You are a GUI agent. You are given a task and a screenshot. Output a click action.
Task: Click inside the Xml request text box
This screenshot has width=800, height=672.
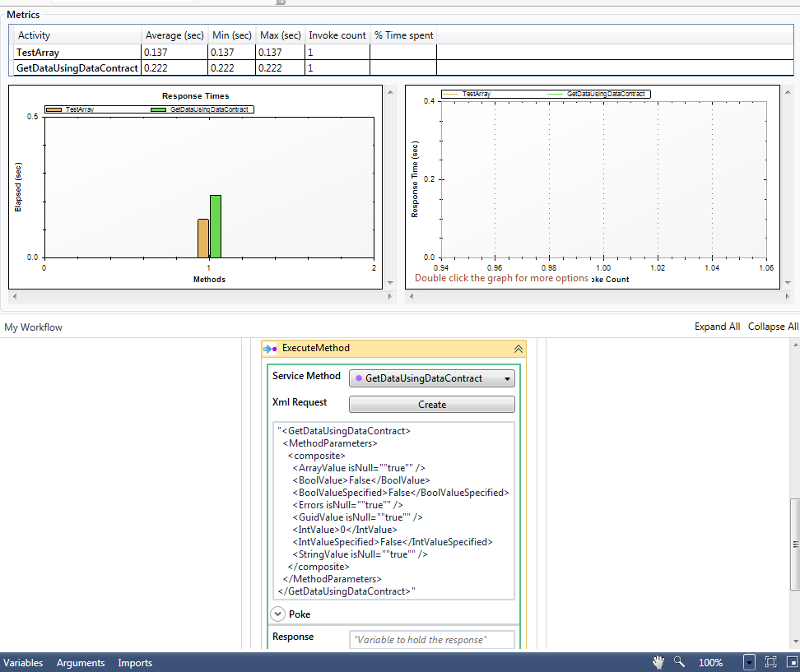tap(394, 511)
